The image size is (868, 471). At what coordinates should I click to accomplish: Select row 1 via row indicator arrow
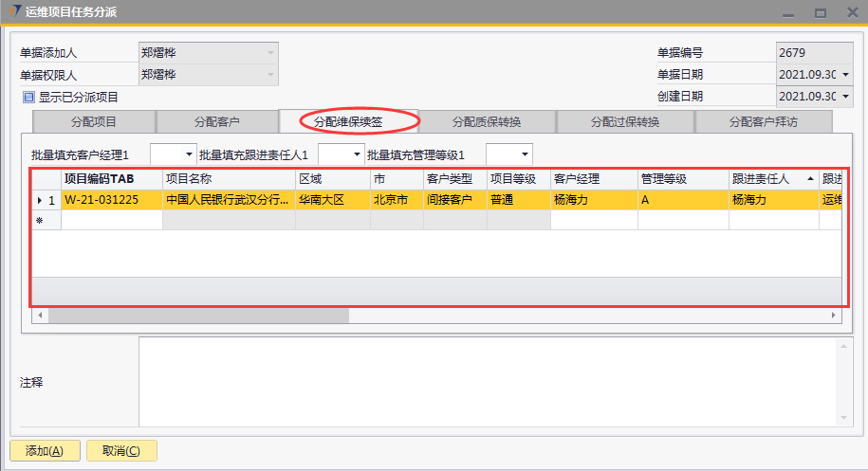[40, 201]
